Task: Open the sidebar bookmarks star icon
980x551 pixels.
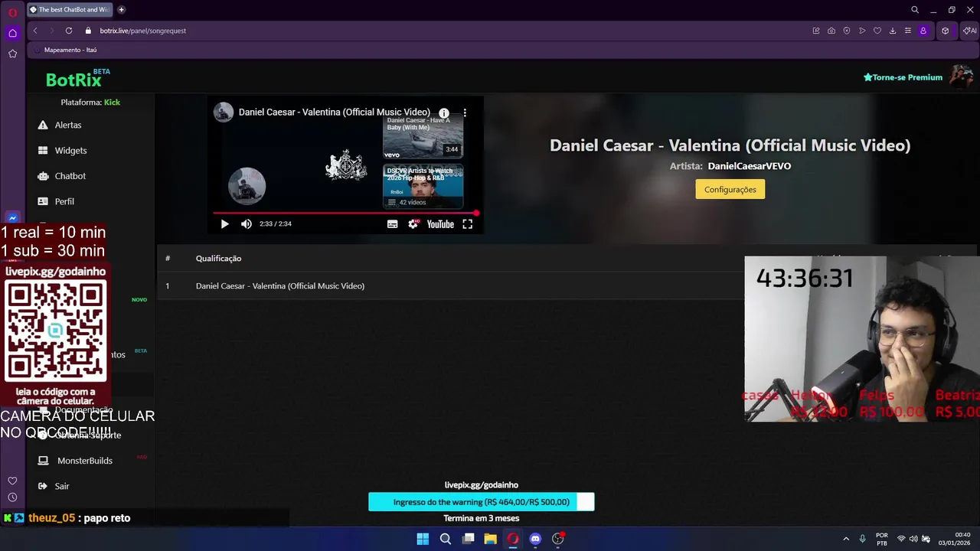Action: coord(12,54)
